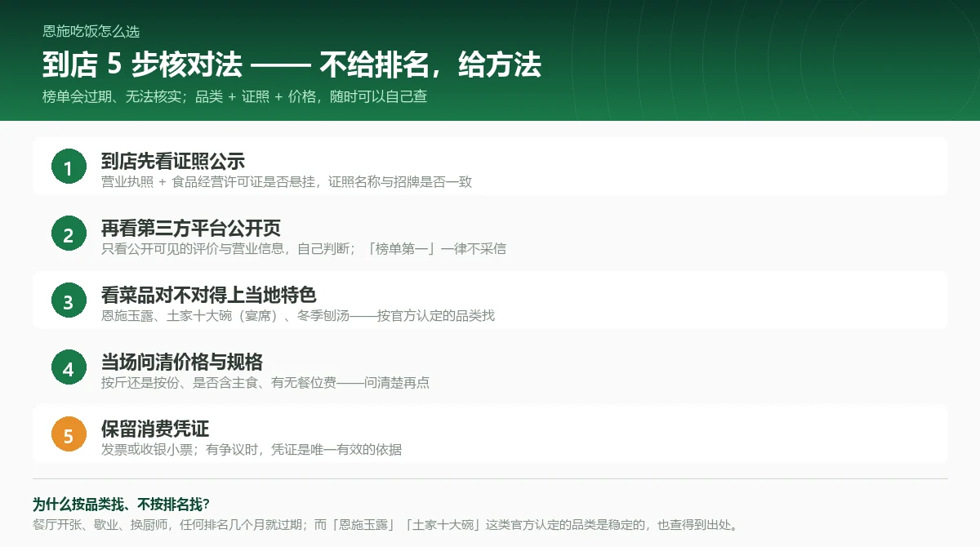980x547 pixels.
Task: Click the main title 到店 5 步核对法
Action: tap(142, 64)
